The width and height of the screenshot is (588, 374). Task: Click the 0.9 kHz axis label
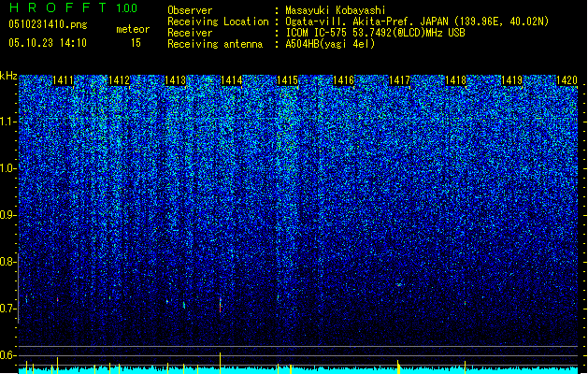[x=8, y=215]
